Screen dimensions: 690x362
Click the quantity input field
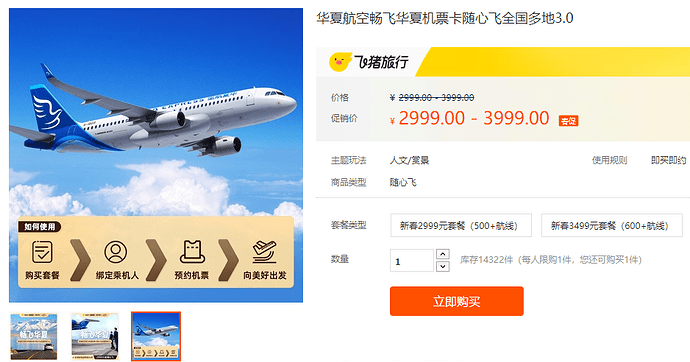pyautogui.click(x=412, y=260)
